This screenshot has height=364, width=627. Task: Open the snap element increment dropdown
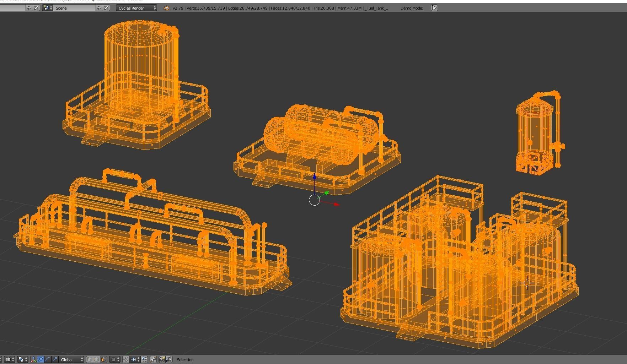[x=135, y=359]
